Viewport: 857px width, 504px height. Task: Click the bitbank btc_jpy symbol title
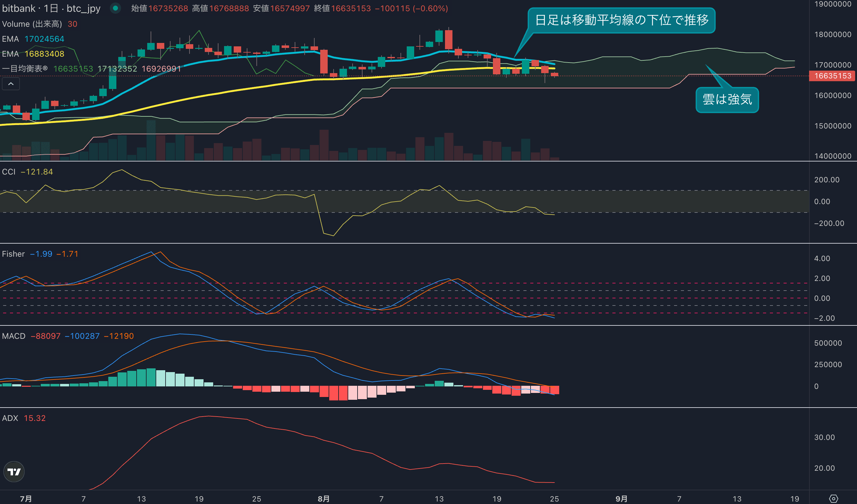coord(51,8)
